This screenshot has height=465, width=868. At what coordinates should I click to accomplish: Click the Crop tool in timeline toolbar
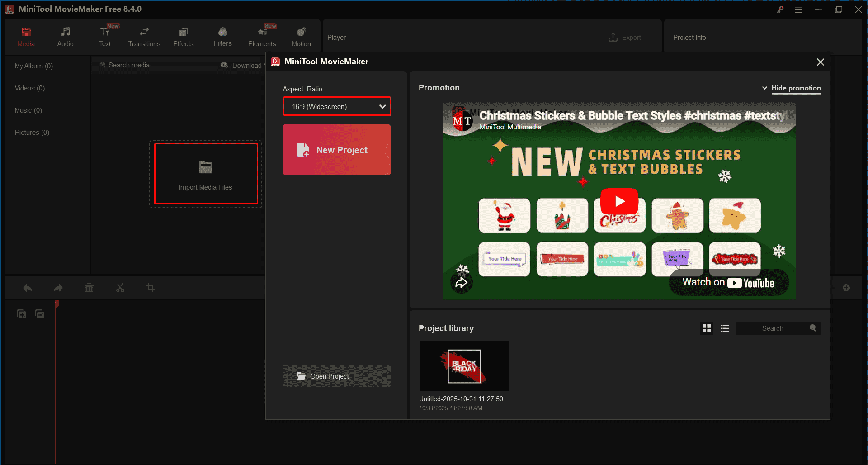[151, 288]
